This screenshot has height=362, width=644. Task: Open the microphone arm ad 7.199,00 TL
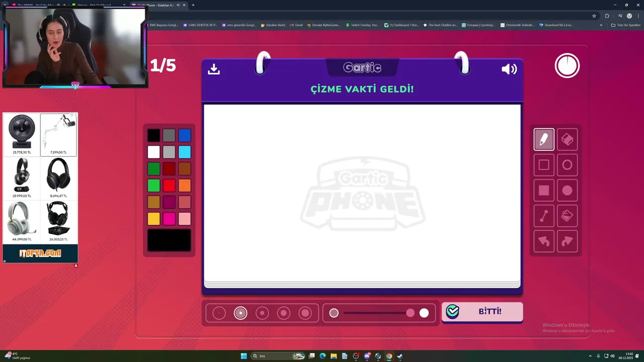(x=58, y=134)
